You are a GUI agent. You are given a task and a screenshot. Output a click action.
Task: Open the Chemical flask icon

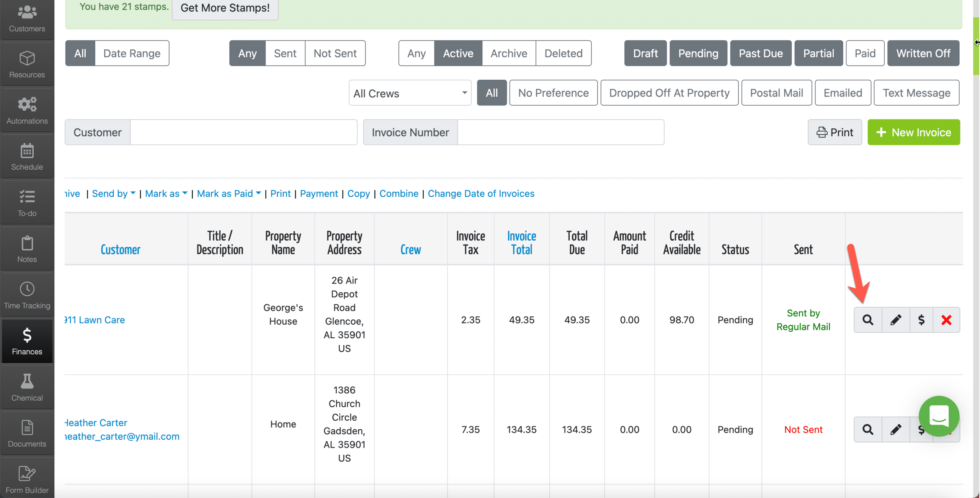point(27,381)
